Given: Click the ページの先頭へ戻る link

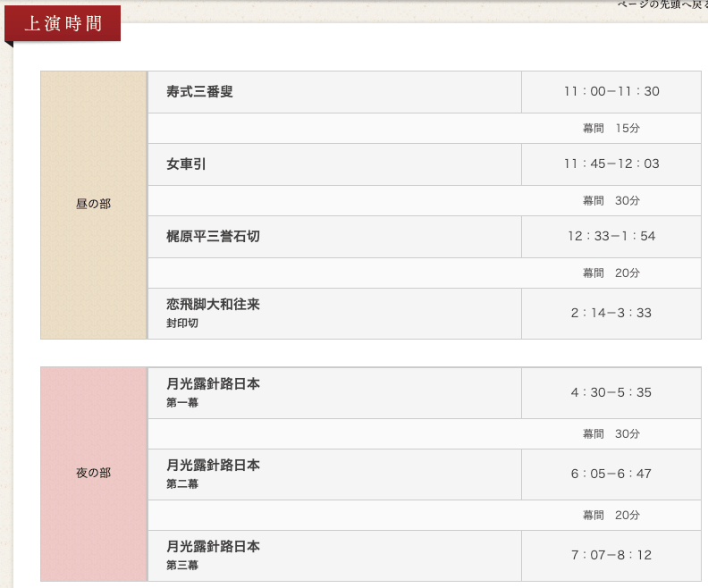Looking at the screenshot, I should pos(662,4).
